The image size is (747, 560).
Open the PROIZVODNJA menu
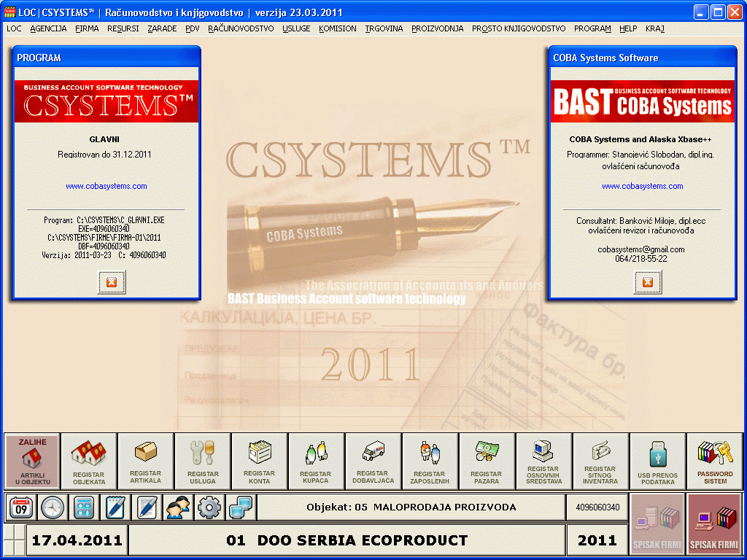click(438, 28)
